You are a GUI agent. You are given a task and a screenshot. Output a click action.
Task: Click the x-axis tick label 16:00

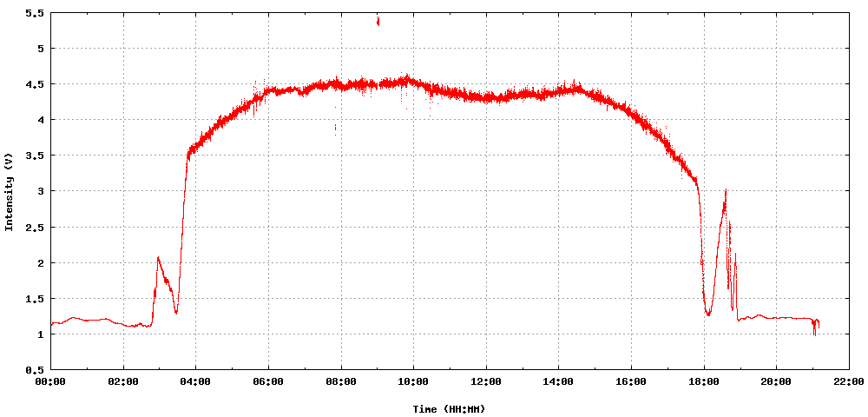(x=631, y=381)
